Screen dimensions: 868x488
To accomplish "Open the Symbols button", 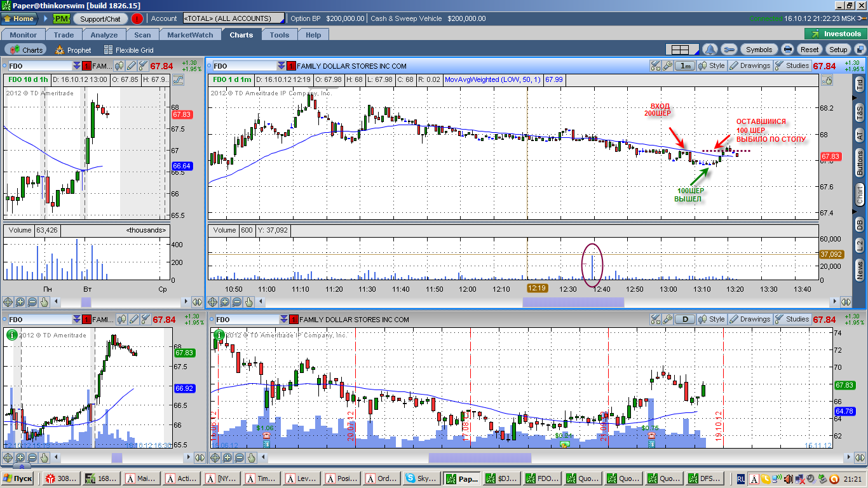I will point(759,50).
